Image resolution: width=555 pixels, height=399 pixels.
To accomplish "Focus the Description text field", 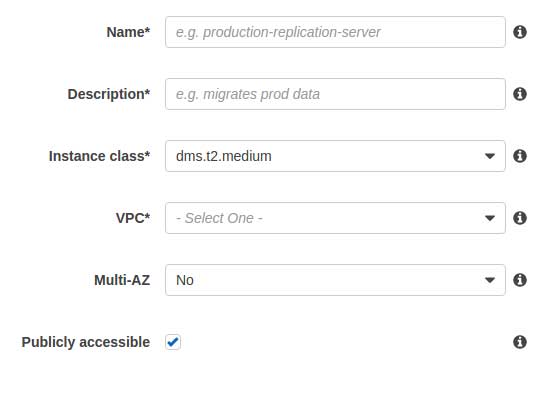I will pyautogui.click(x=335, y=94).
